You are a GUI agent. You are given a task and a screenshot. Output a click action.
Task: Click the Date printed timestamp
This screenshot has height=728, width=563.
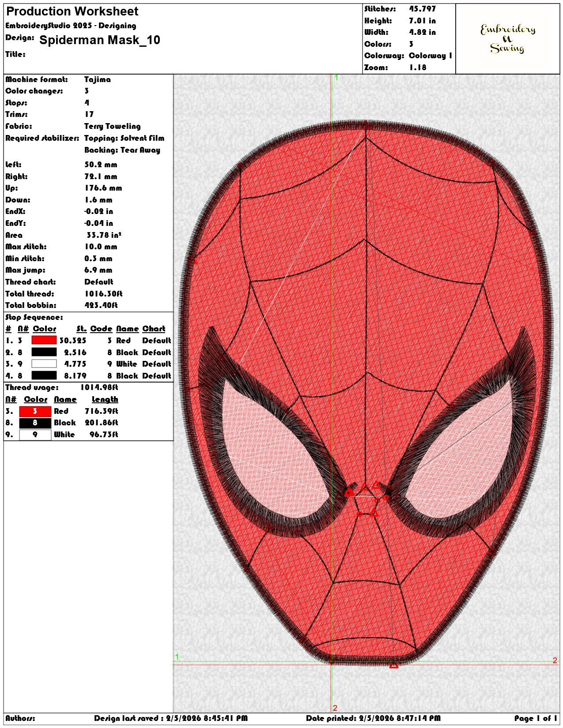click(x=374, y=718)
